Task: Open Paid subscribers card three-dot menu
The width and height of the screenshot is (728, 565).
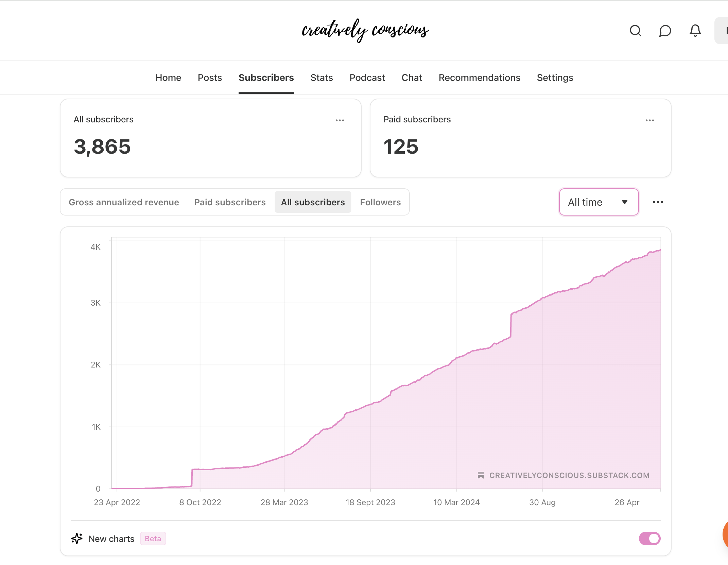Action: pyautogui.click(x=649, y=120)
